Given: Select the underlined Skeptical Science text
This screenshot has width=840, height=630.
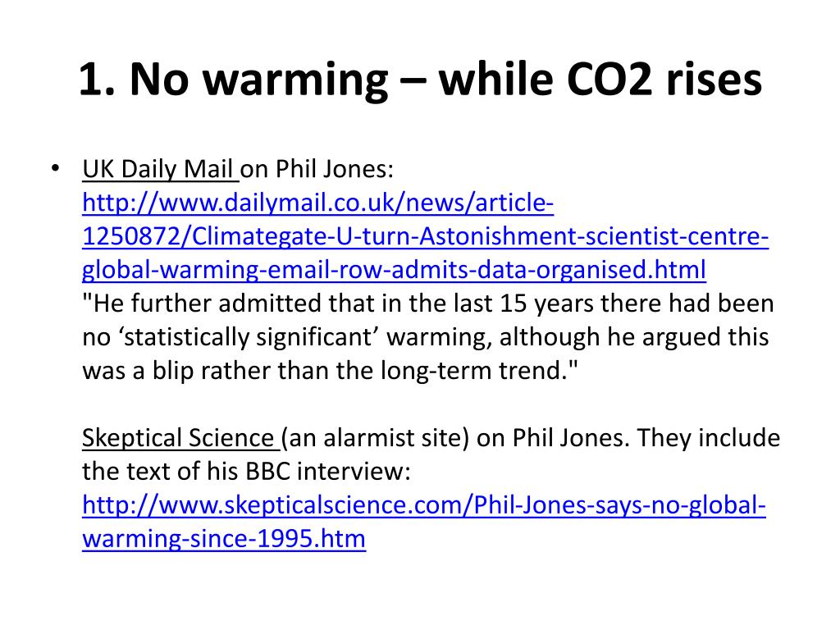Looking at the screenshot, I should tap(180, 438).
